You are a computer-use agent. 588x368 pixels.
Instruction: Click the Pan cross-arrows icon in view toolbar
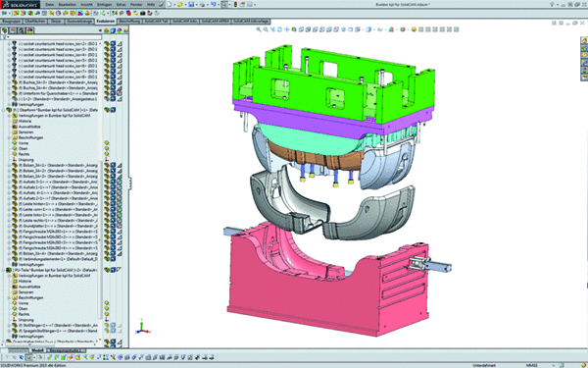click(x=287, y=29)
